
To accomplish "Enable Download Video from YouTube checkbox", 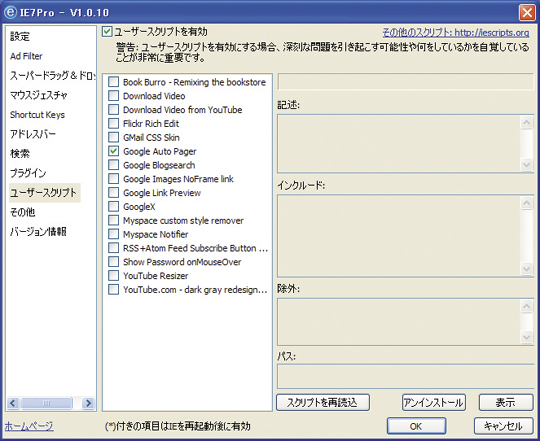I will coord(113,109).
